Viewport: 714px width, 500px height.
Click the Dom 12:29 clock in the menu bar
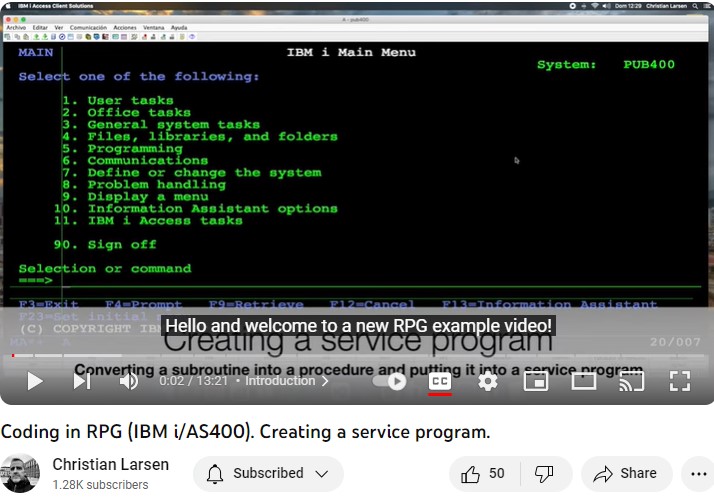coord(628,6)
